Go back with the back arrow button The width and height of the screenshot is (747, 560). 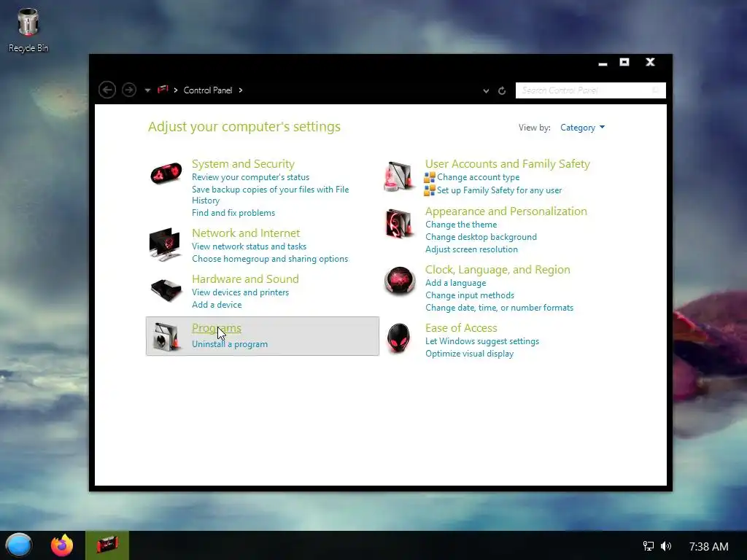point(107,90)
